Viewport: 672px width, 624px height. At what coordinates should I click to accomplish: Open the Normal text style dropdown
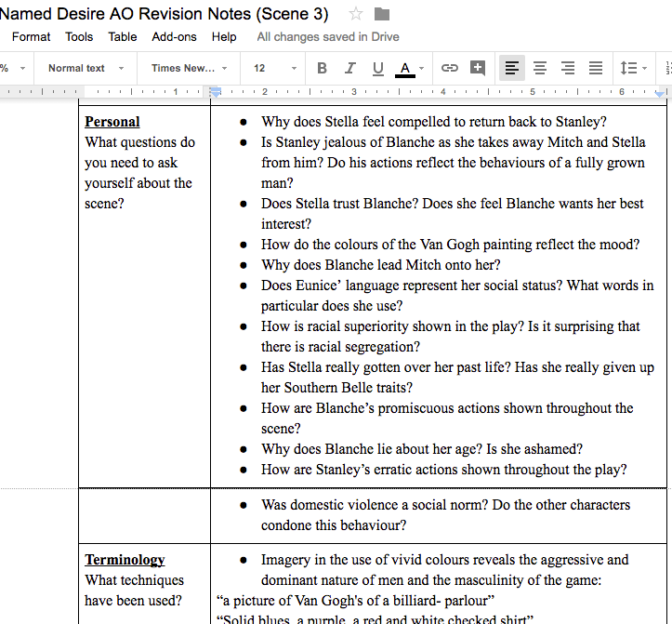(x=86, y=68)
